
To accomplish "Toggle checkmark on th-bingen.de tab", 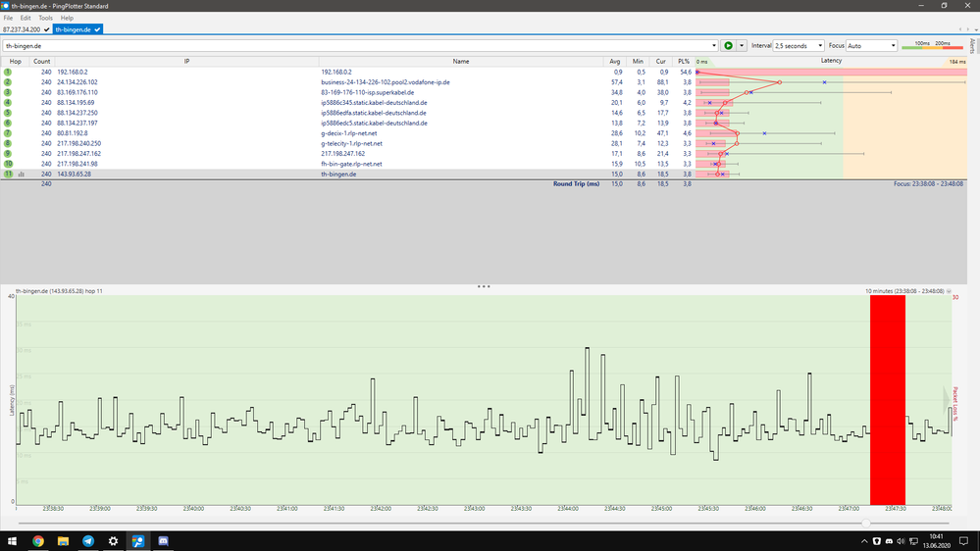I will tap(98, 30).
